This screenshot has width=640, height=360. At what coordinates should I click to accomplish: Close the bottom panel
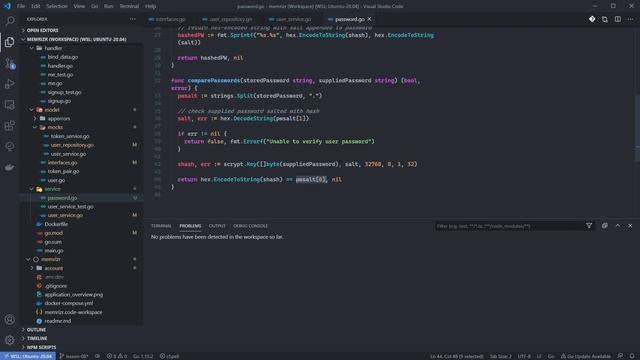pyautogui.click(x=630, y=226)
